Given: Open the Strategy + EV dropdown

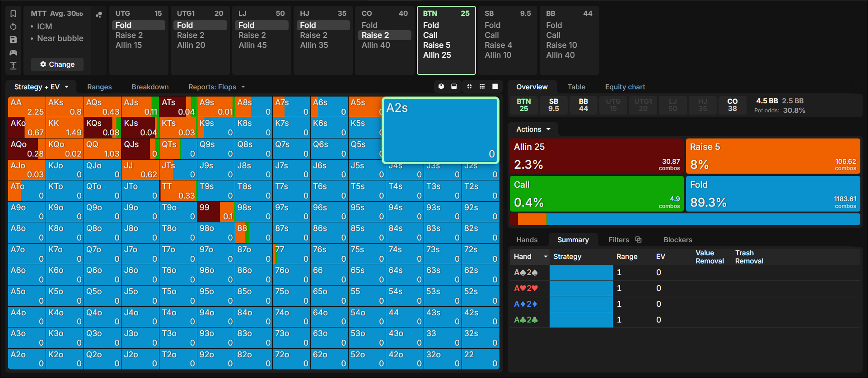Looking at the screenshot, I should [x=42, y=87].
